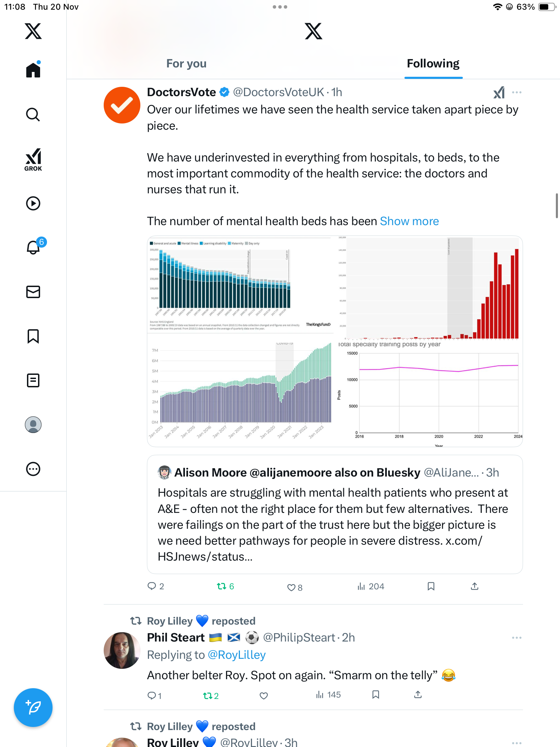560x747 pixels.
Task: Open more options on Phil Steart post
Action: pyautogui.click(x=516, y=638)
